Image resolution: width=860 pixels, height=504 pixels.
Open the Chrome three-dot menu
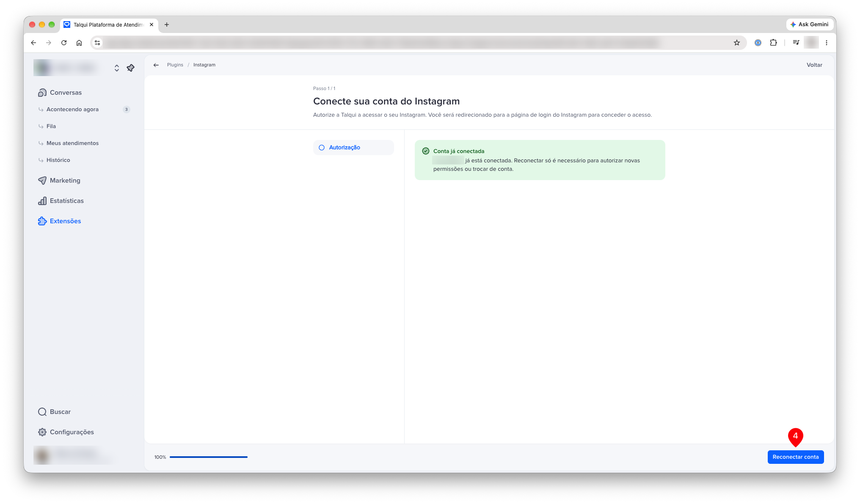pos(826,43)
